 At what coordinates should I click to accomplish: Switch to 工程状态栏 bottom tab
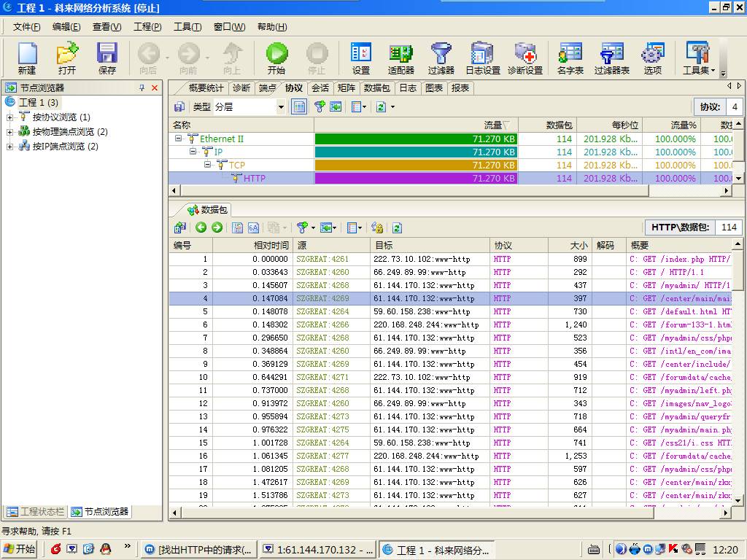pyautogui.click(x=36, y=512)
